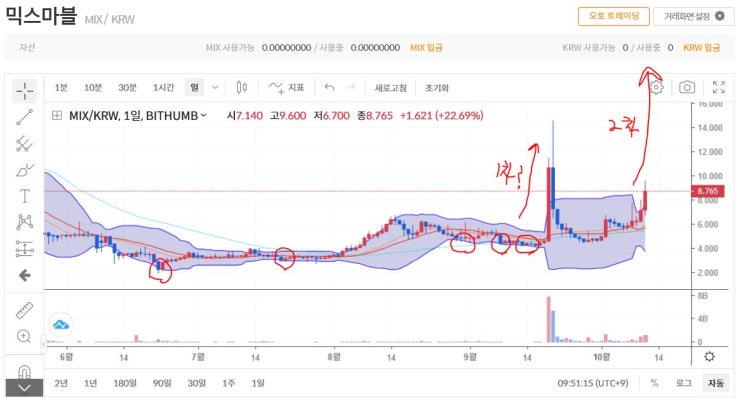The width and height of the screenshot is (743, 408).
Task: Open the candlestick chart style selector
Action: pos(242,87)
